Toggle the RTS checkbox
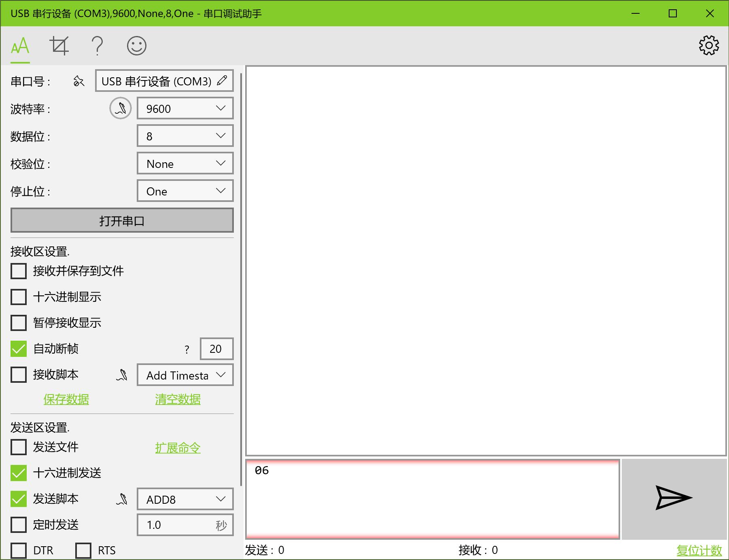 pyautogui.click(x=83, y=551)
